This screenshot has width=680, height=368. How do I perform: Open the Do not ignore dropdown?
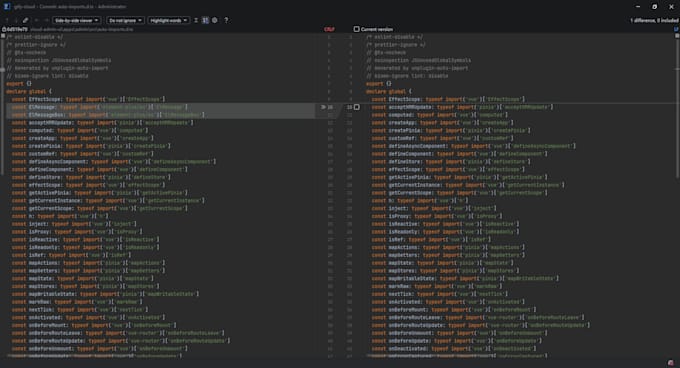tap(125, 20)
